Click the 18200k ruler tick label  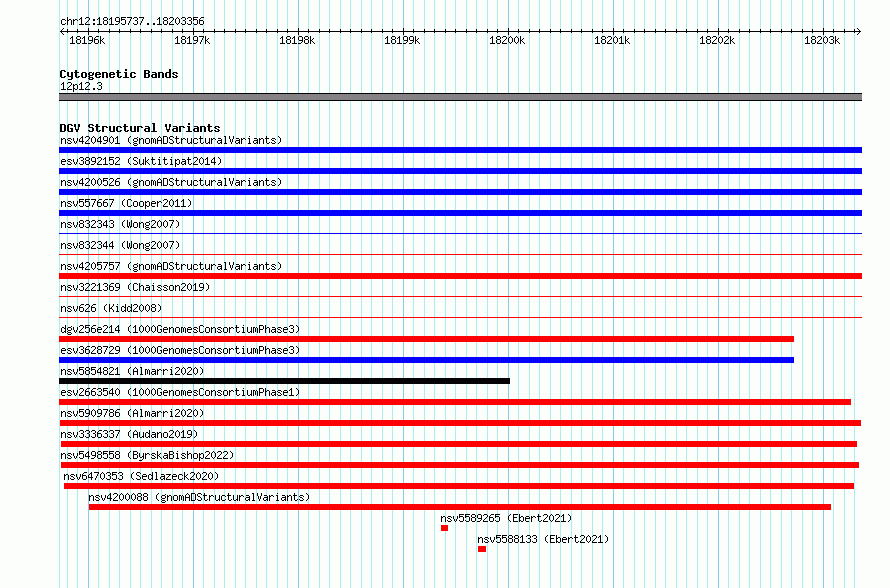[x=507, y=40]
